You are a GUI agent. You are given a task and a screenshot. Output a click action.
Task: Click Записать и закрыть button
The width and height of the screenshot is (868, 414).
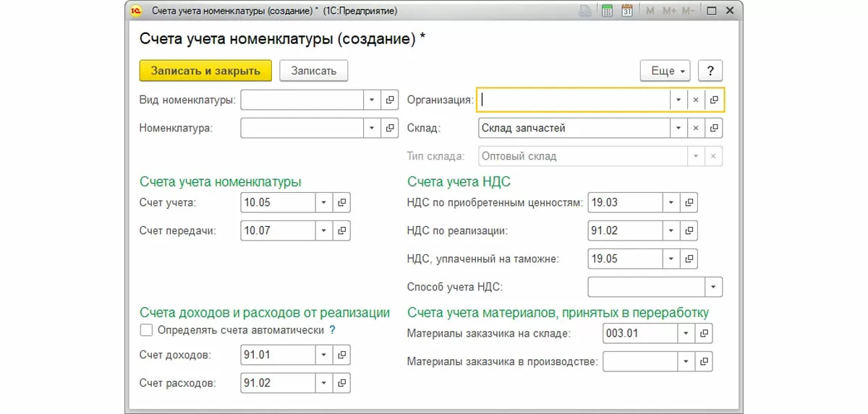pos(205,71)
